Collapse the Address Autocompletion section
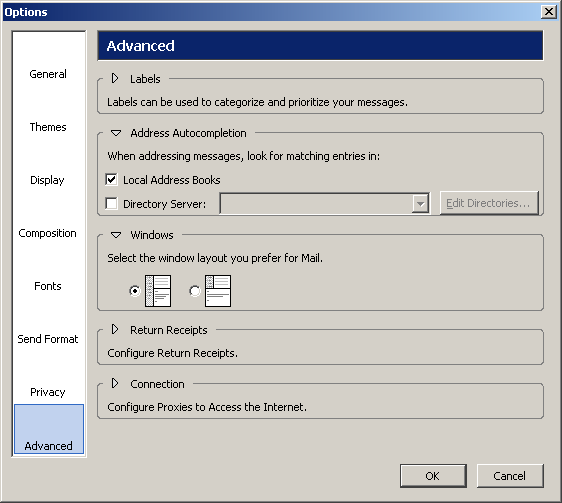The height and width of the screenshot is (503, 562). 116,133
